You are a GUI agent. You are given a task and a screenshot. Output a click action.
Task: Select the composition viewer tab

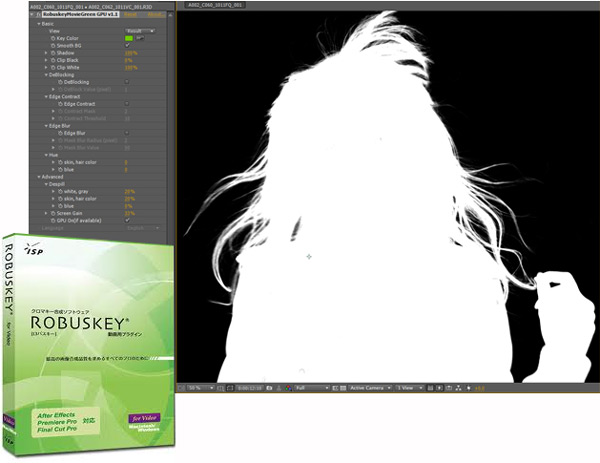215,6
